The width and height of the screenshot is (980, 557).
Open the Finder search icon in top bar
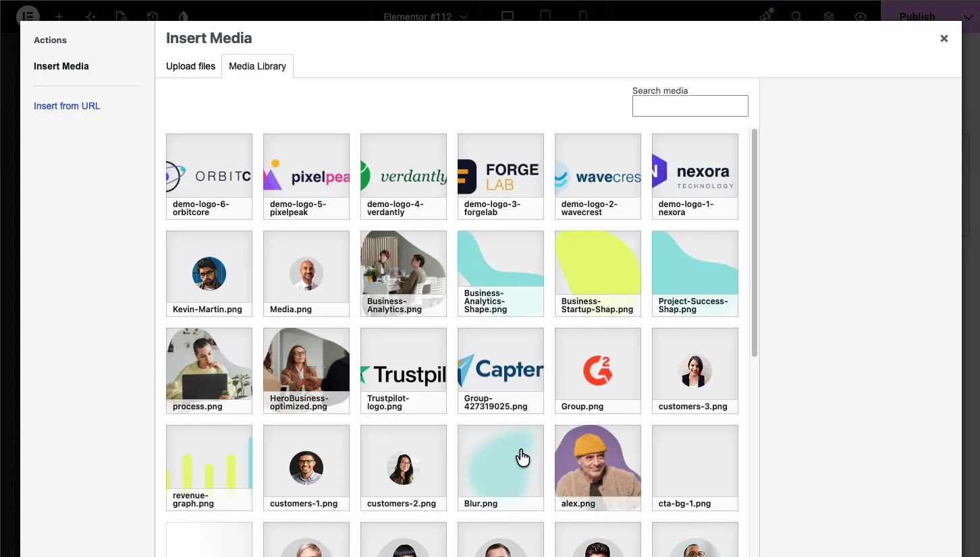click(796, 17)
